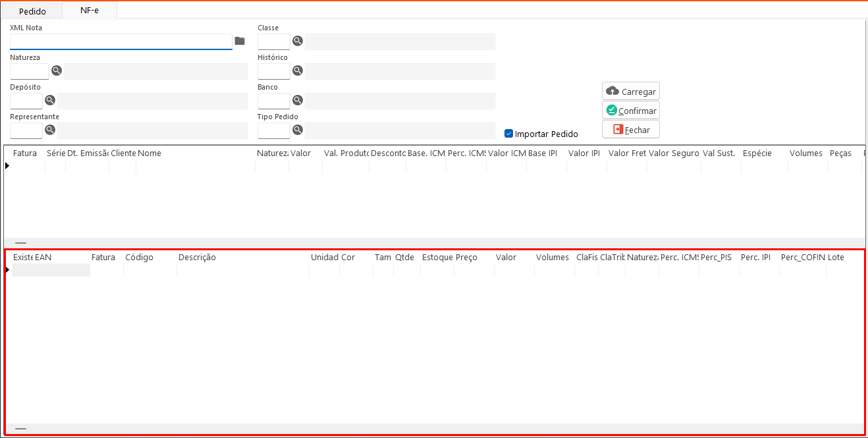Focus the XML Nota input field
This screenshot has height=438, width=868.
coord(121,41)
